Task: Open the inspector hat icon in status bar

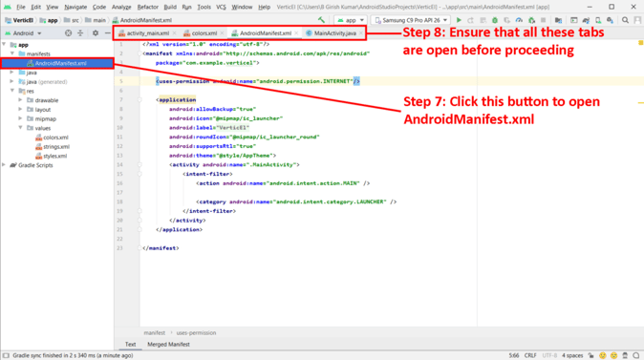Action: pyautogui.click(x=625, y=355)
